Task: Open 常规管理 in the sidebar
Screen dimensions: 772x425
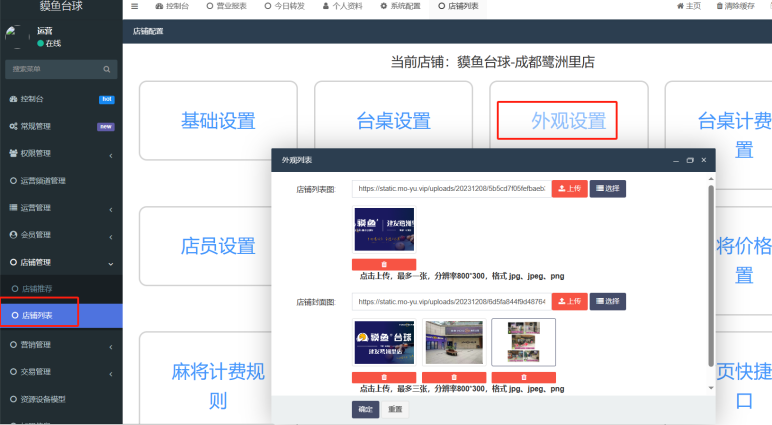Action: tap(61, 127)
